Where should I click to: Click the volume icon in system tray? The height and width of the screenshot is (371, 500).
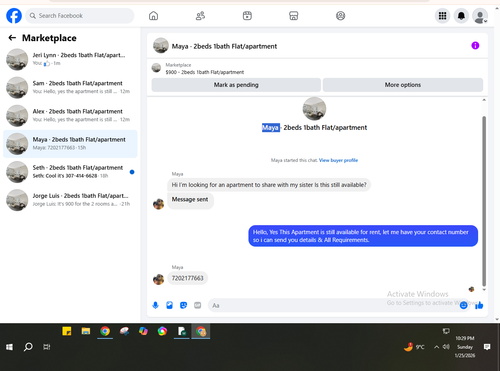tap(446, 347)
